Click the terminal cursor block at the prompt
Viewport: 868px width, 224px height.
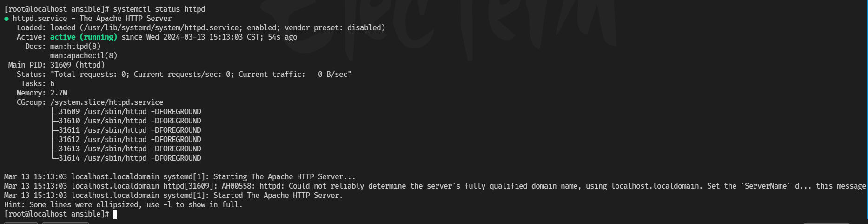coord(115,214)
